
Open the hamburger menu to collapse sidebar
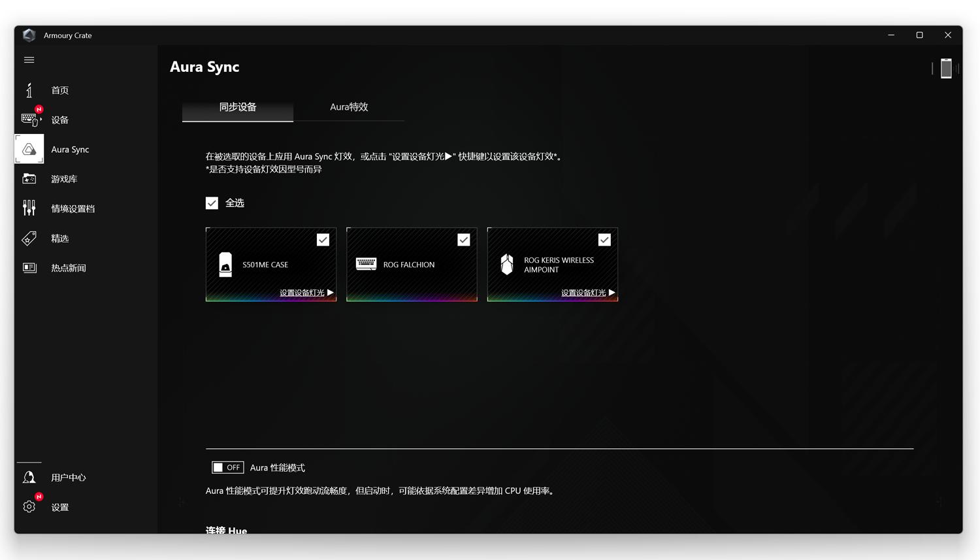coord(29,59)
